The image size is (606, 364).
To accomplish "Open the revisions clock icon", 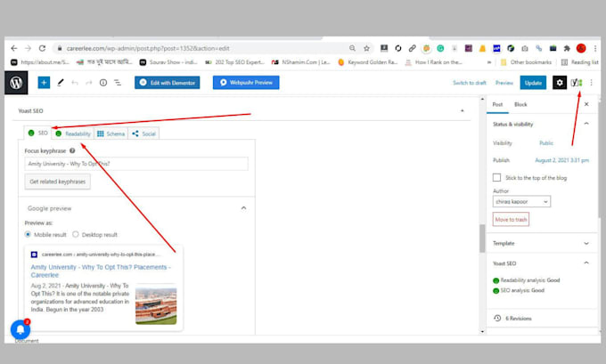I will tap(497, 318).
